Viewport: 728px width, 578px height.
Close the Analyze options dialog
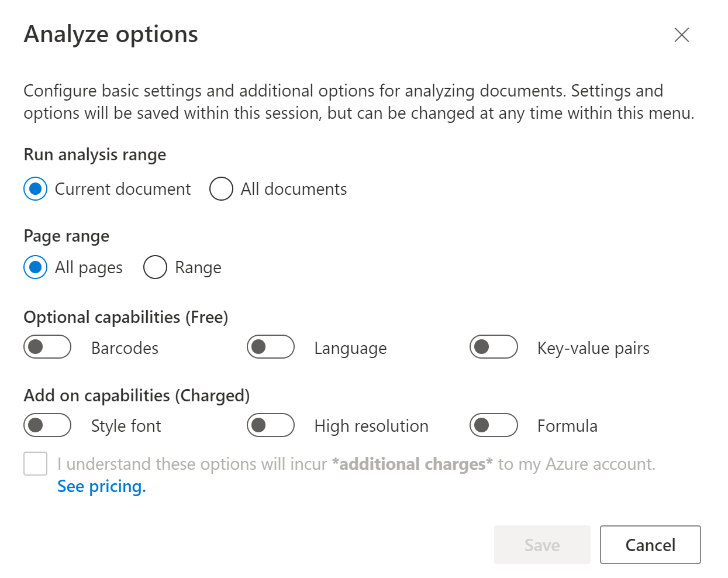681,35
